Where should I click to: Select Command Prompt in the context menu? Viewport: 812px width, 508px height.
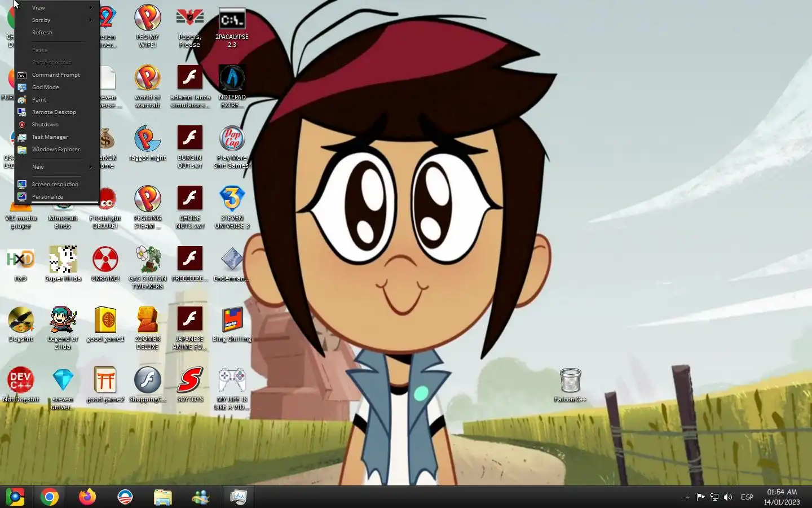click(x=56, y=75)
